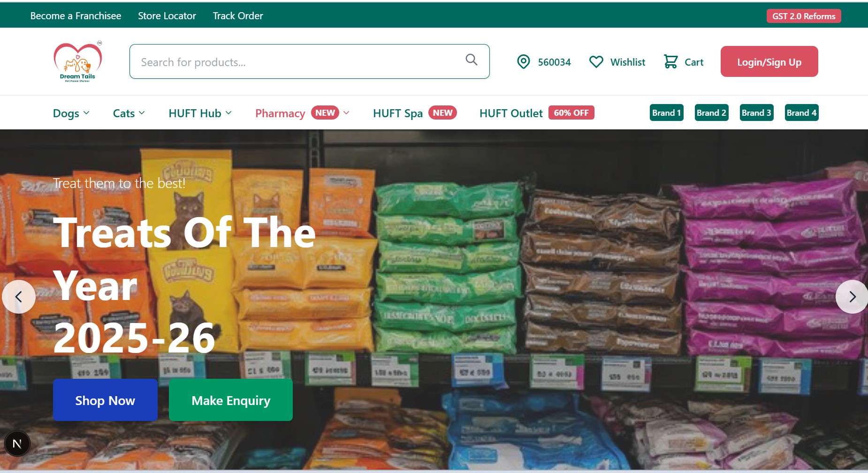Advance to next carousel slide
Viewport: 868px width, 473px height.
852,297
